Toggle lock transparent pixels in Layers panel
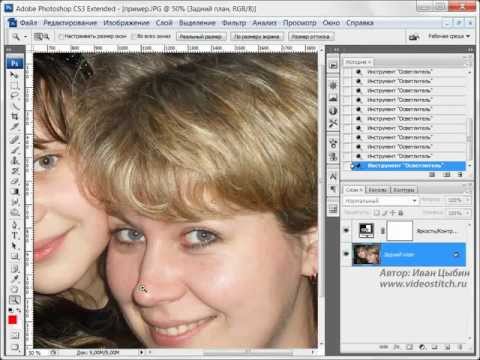The image size is (480, 360). pyautogui.click(x=377, y=212)
